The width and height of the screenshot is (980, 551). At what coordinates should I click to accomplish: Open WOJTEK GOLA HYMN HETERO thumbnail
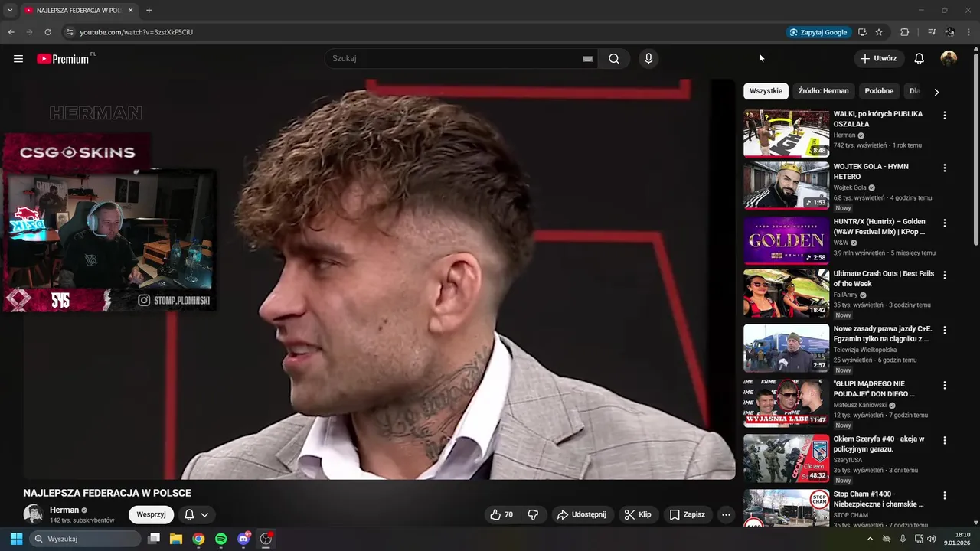(x=786, y=185)
